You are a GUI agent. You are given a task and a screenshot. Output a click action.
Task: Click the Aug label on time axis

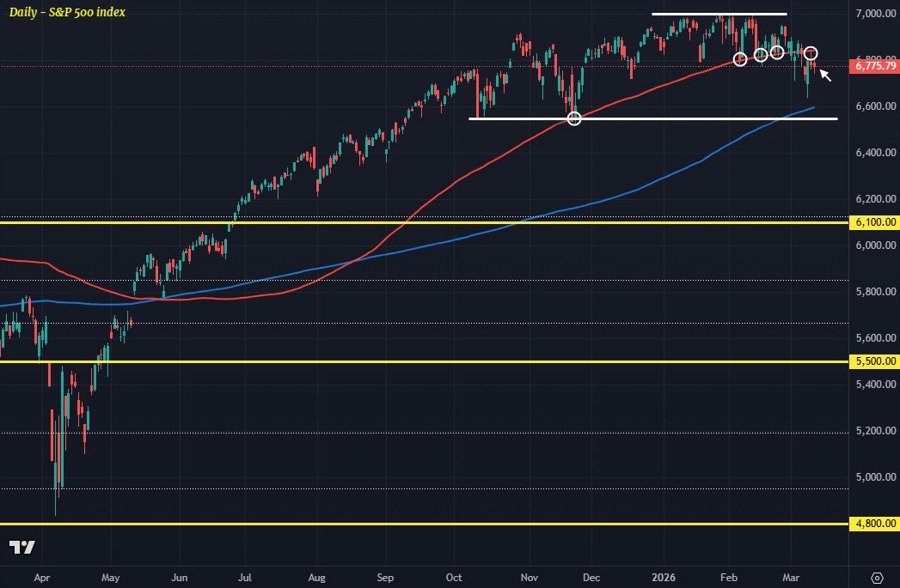317,577
